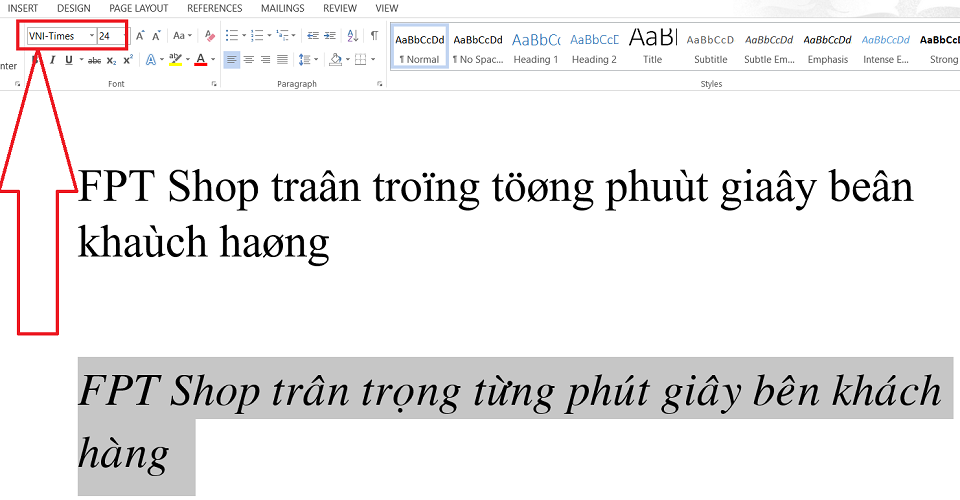The width and height of the screenshot is (960, 500).
Task: Decrease paragraph indent
Action: pos(313,35)
